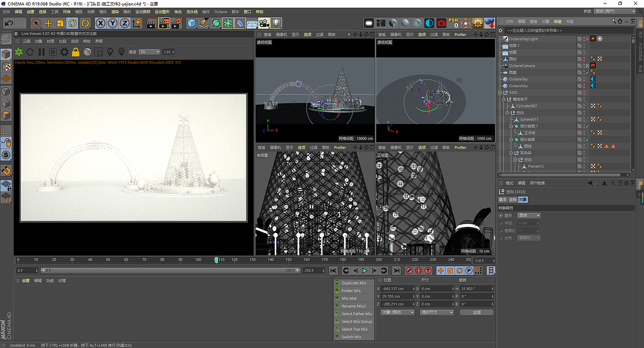Toggle Z axis lock

(x=124, y=23)
